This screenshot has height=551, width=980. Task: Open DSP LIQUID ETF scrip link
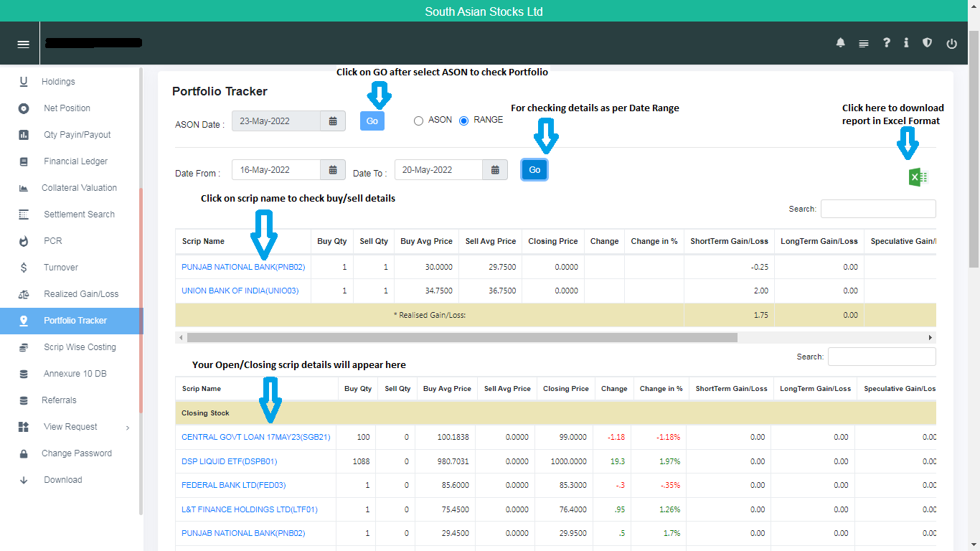tap(229, 461)
